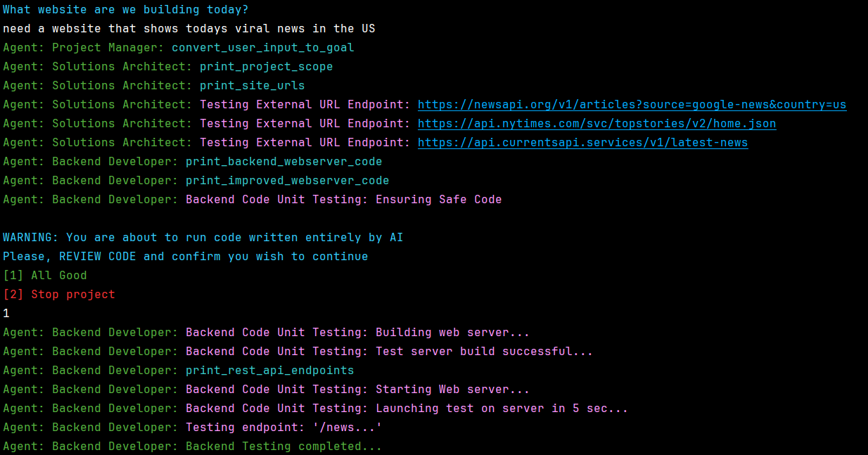Screen dimensions: 868x455
Task: Click the 'print_backend_webserver_code' text
Action: tap(284, 162)
